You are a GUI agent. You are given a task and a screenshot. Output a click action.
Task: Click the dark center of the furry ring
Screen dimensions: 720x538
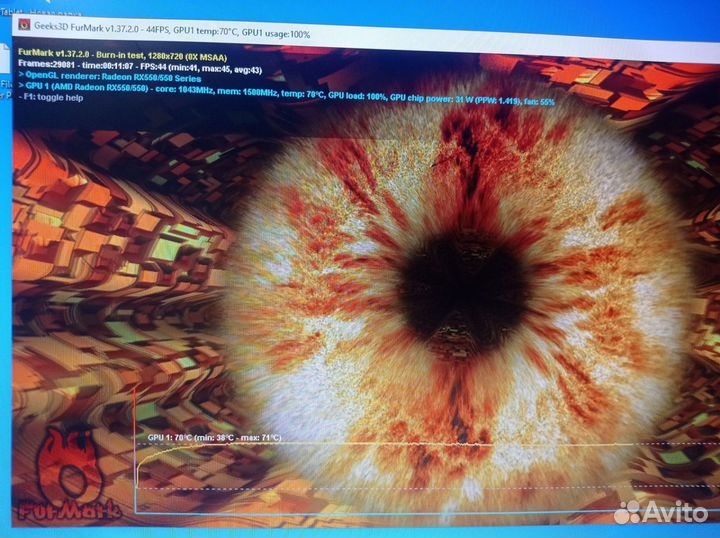coord(463,276)
